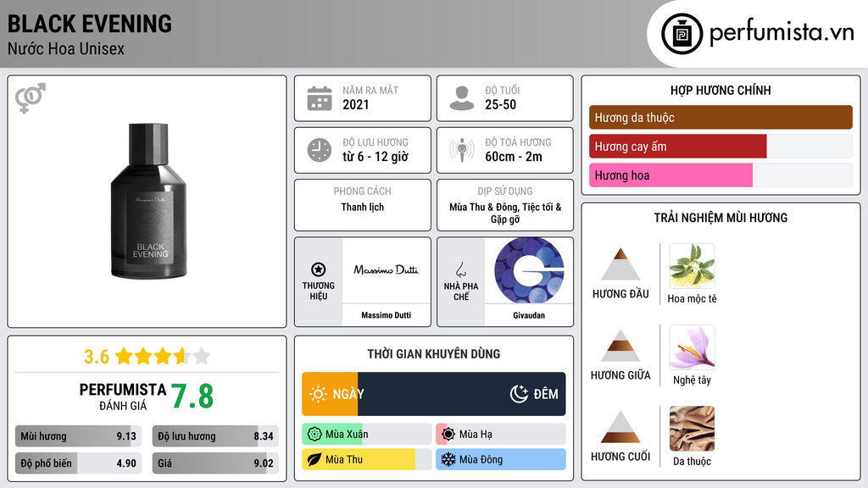Click the 60cm - 2m sillage value
Image resolution: width=868 pixels, height=488 pixels.
coord(513,157)
